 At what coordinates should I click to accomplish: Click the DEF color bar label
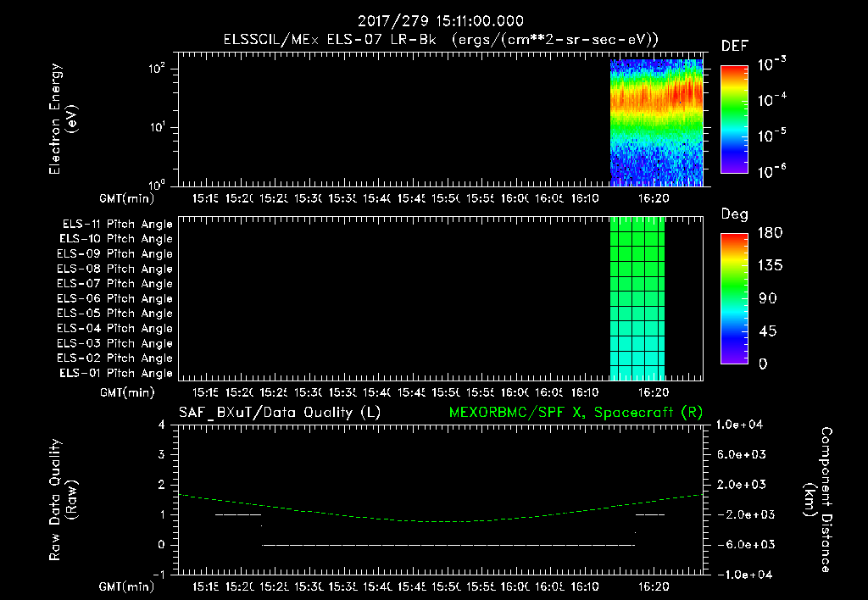point(734,46)
